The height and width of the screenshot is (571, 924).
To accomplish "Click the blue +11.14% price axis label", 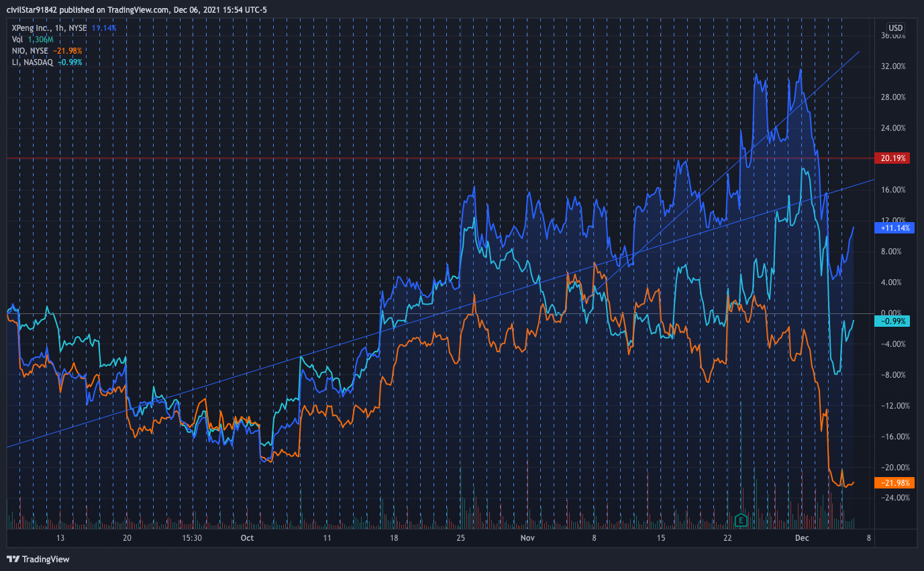I will pyautogui.click(x=895, y=227).
